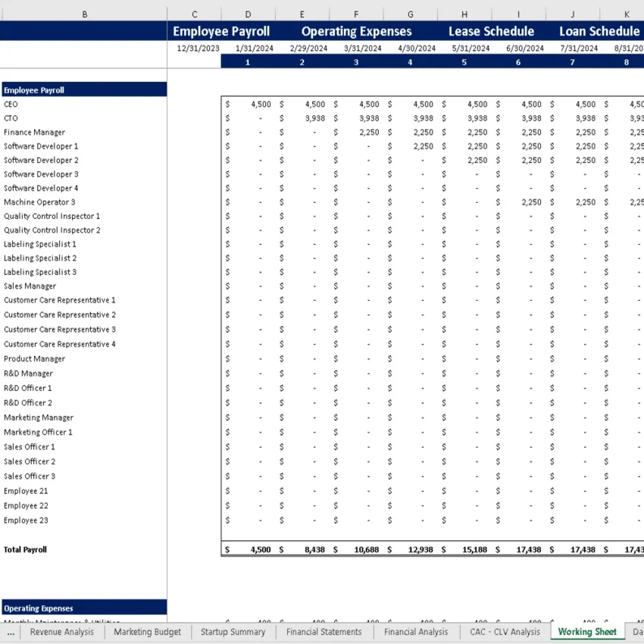Select Total Payroll value 10,688
The image size is (644, 644).
[367, 549]
